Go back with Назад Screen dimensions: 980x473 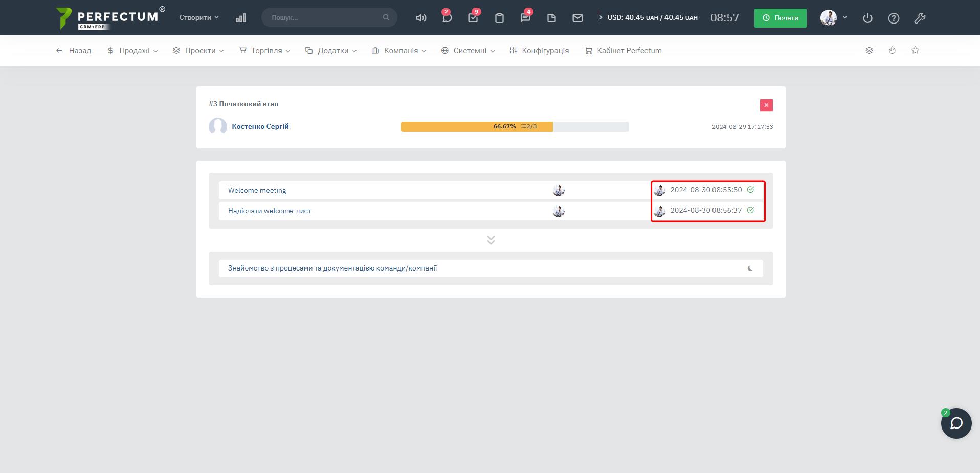[x=73, y=51]
